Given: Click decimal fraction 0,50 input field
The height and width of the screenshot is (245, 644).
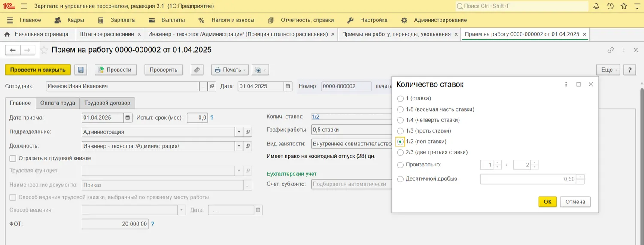Looking at the screenshot, I should click(x=528, y=179).
